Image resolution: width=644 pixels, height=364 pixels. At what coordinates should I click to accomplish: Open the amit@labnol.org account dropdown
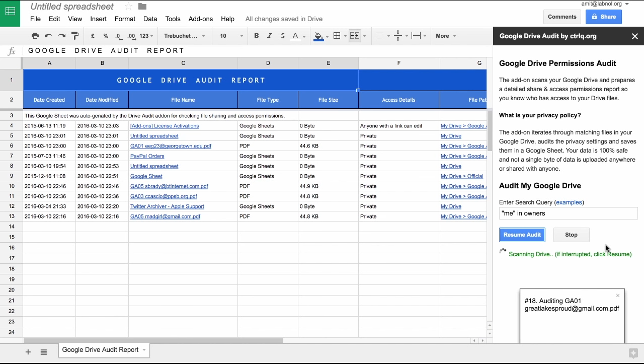[x=605, y=4]
